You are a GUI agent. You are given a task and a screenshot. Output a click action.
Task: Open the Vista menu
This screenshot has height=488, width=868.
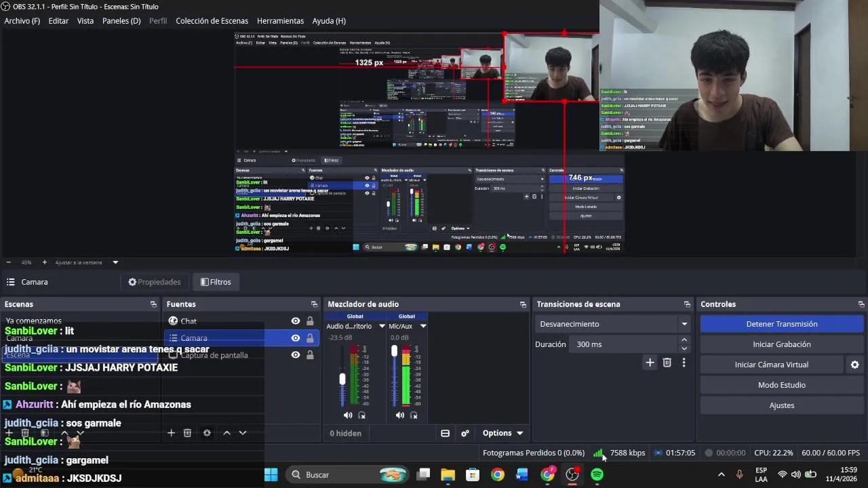85,21
